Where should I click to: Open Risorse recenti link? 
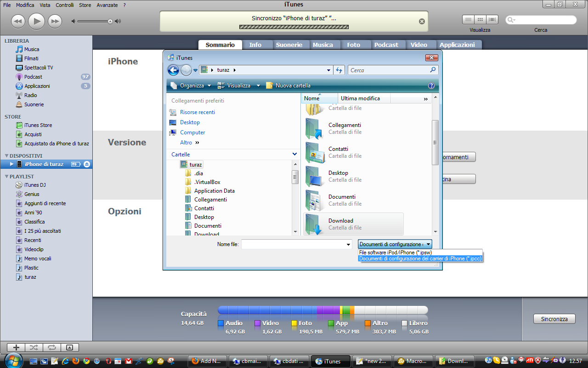197,112
